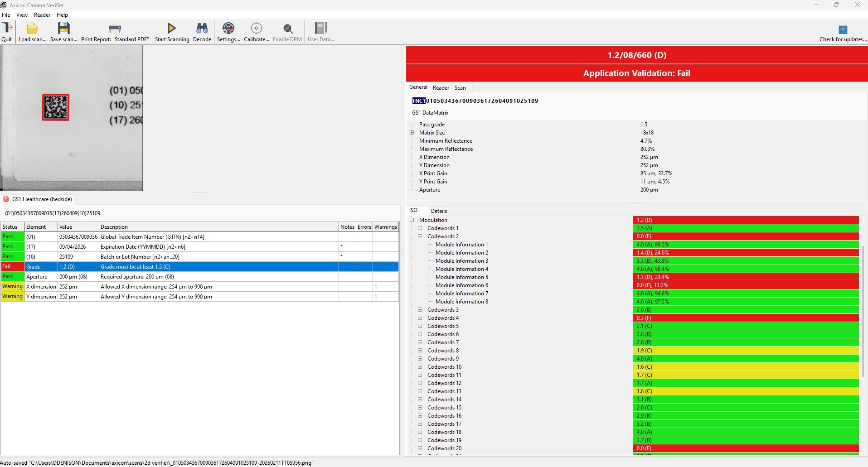Click the Decode binoculars icon

click(202, 29)
